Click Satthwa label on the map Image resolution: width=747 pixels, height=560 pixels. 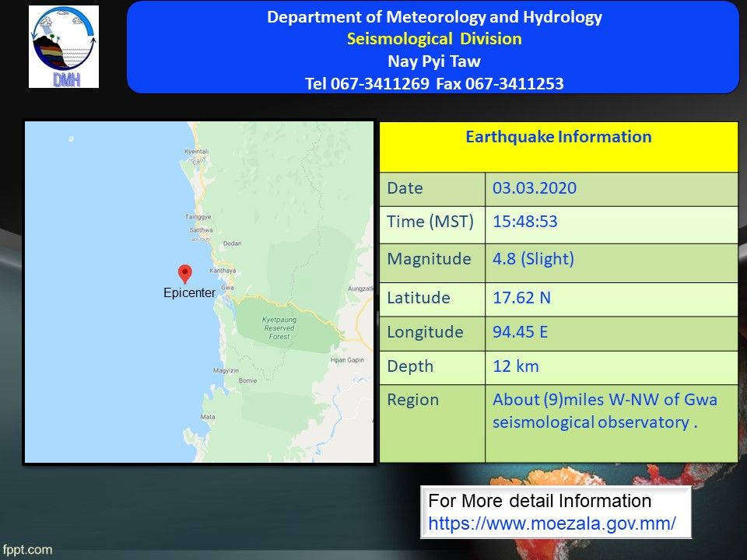point(201,230)
